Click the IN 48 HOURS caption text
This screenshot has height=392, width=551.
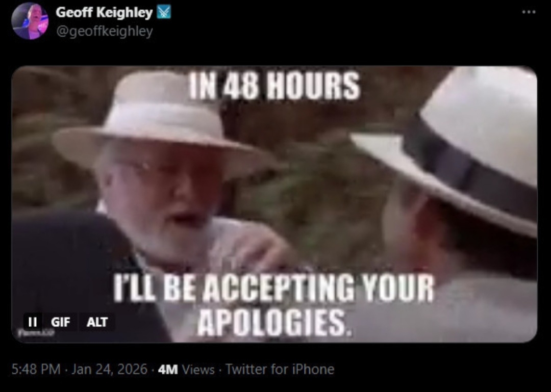click(274, 86)
